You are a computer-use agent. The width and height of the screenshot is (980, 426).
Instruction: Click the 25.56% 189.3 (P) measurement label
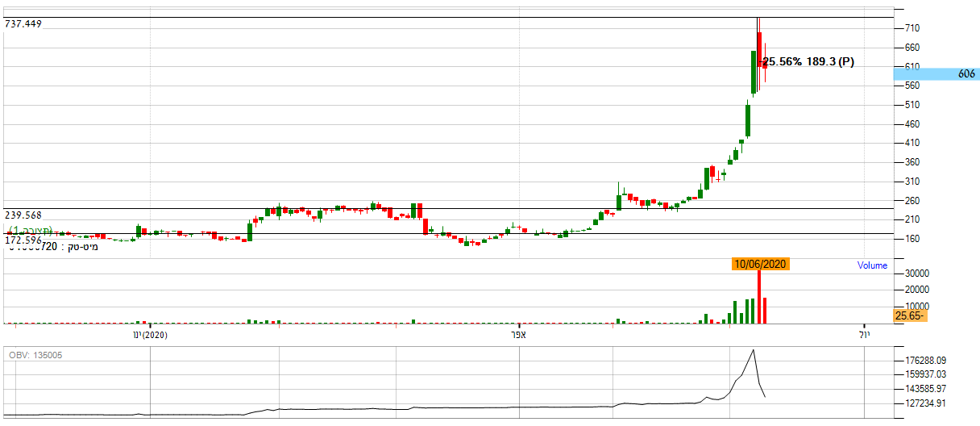pos(808,61)
